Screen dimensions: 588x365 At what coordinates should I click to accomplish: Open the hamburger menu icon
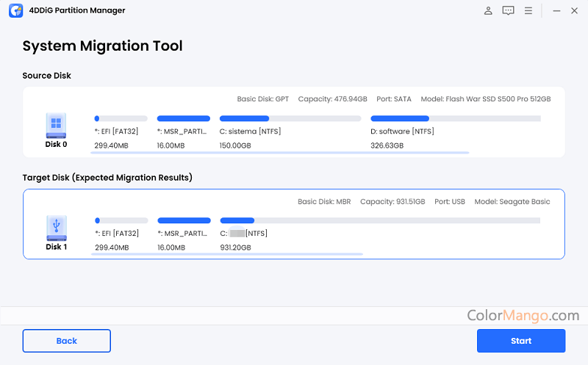(528, 11)
